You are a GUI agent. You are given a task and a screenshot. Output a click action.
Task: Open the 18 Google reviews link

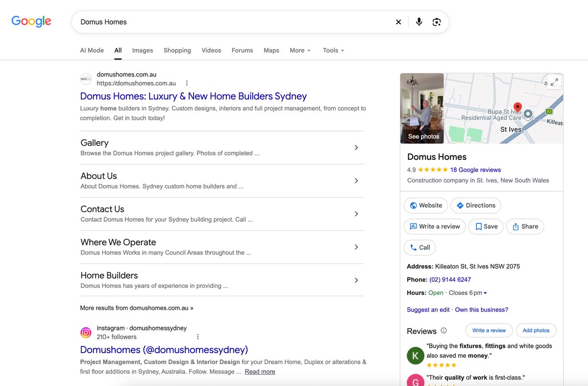(475, 170)
